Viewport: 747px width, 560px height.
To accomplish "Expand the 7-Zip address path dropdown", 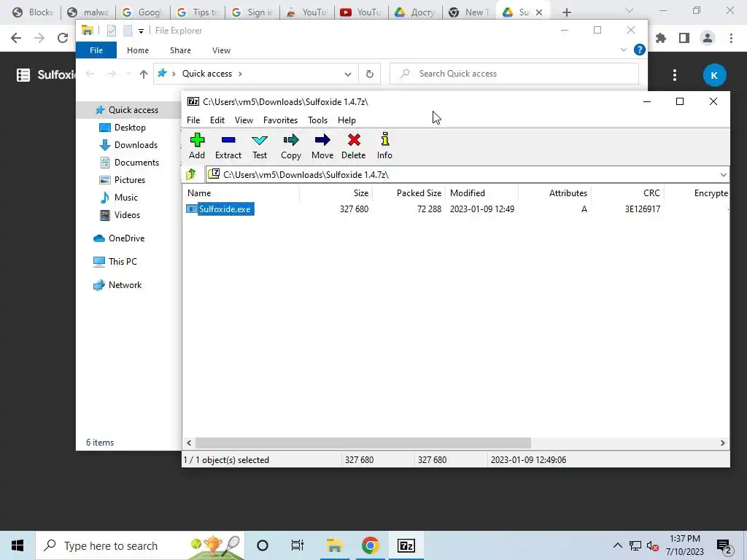I will pyautogui.click(x=723, y=175).
